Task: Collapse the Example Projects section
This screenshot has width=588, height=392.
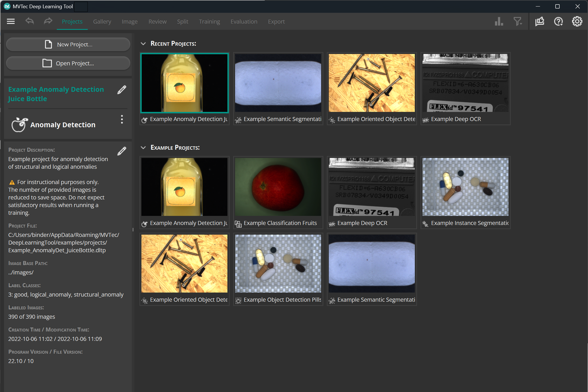Action: click(x=143, y=148)
